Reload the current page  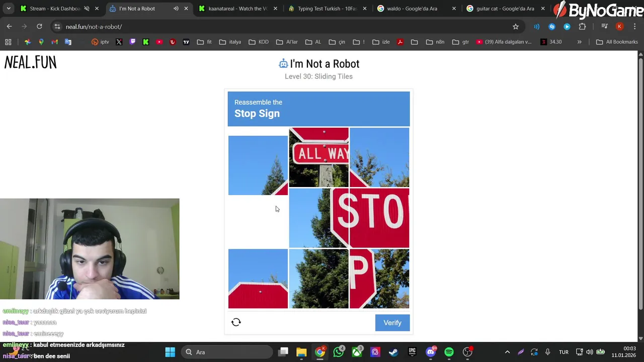pyautogui.click(x=39, y=27)
